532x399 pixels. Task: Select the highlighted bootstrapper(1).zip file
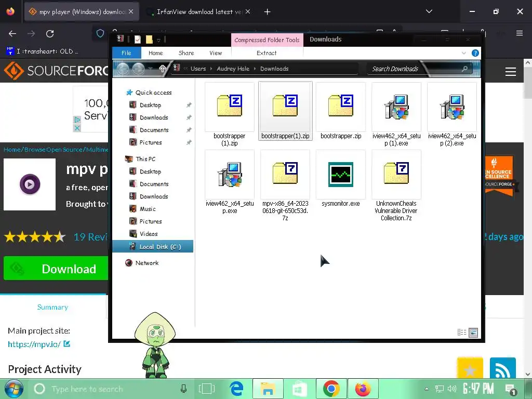(x=285, y=111)
